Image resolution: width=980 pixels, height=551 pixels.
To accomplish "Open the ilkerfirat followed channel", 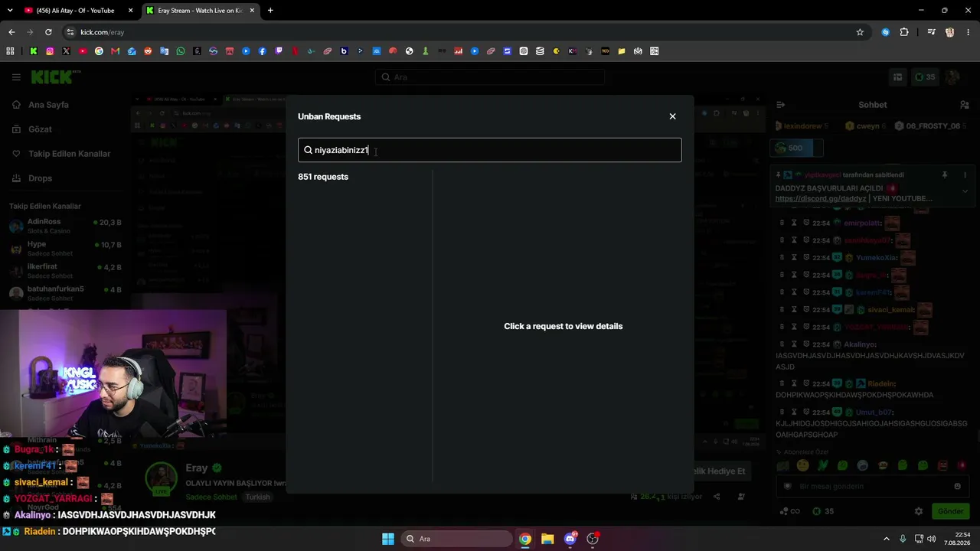I will coord(65,271).
